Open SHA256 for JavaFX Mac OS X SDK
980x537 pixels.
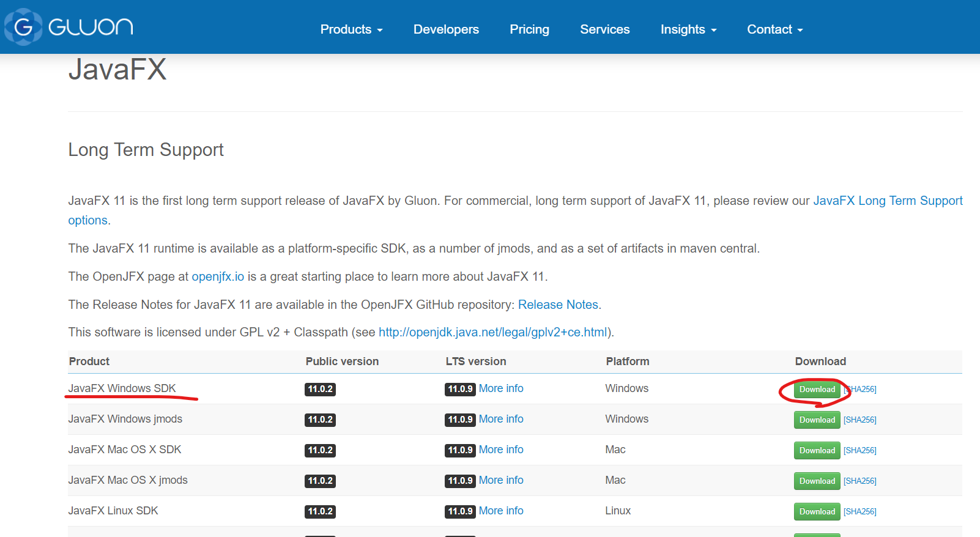(x=860, y=450)
